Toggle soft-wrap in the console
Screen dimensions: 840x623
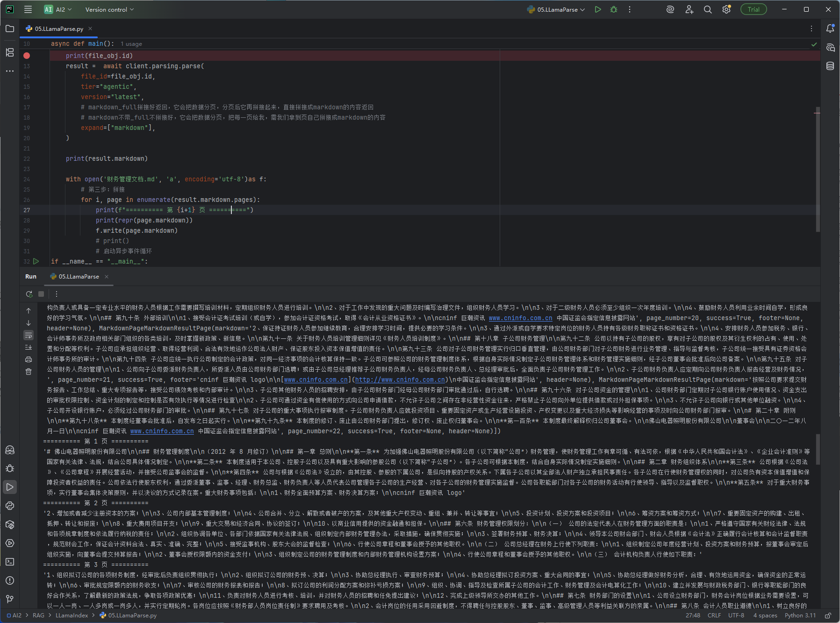[x=29, y=335]
